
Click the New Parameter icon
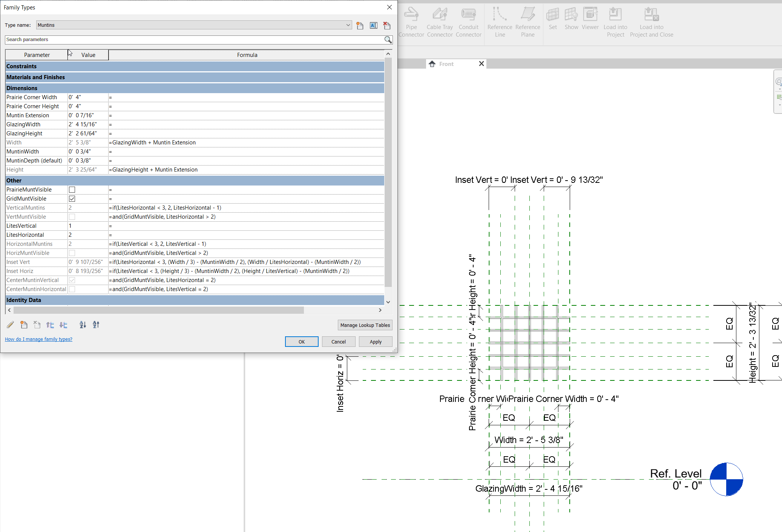24,325
